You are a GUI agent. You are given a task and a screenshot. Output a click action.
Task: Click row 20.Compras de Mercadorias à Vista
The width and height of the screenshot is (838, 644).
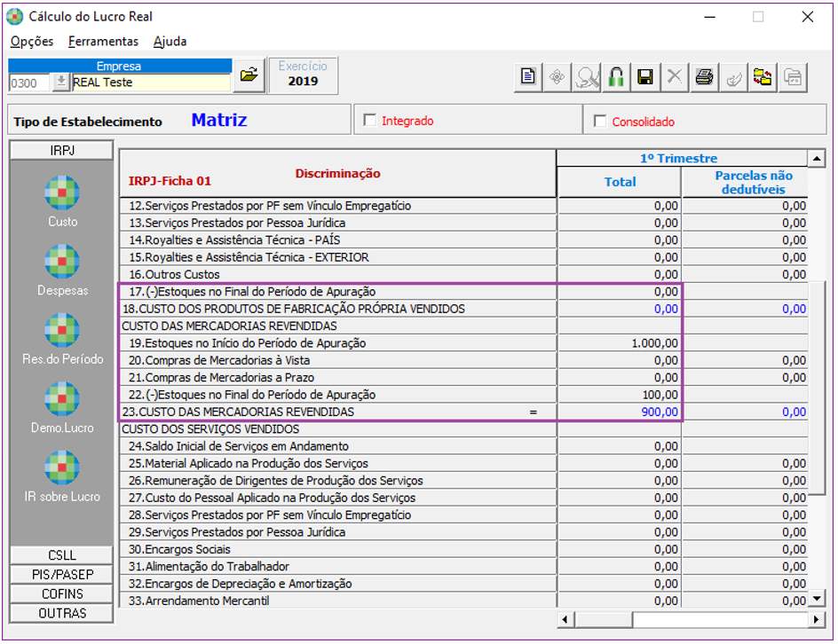[x=337, y=360]
